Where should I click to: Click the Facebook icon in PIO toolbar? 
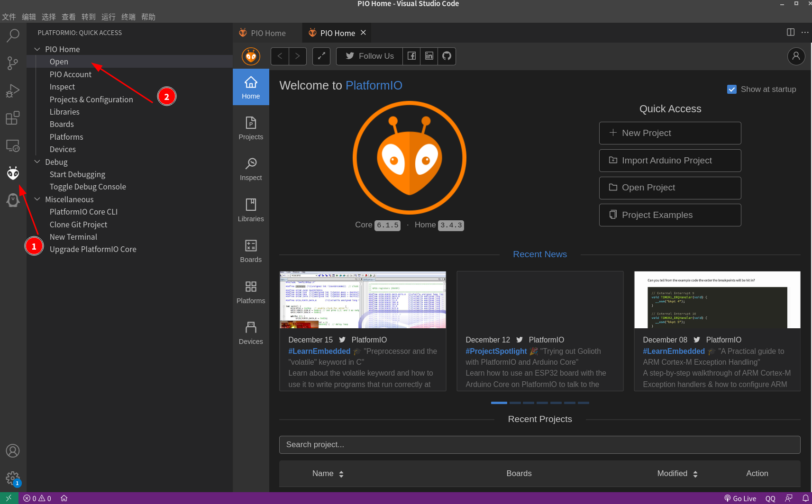click(x=411, y=56)
